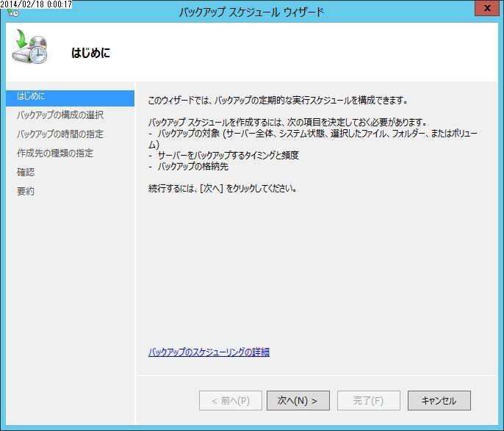Screen dimensions: 504x431
Task: Click the disabled 前へ(P) button
Action: [x=231, y=400]
